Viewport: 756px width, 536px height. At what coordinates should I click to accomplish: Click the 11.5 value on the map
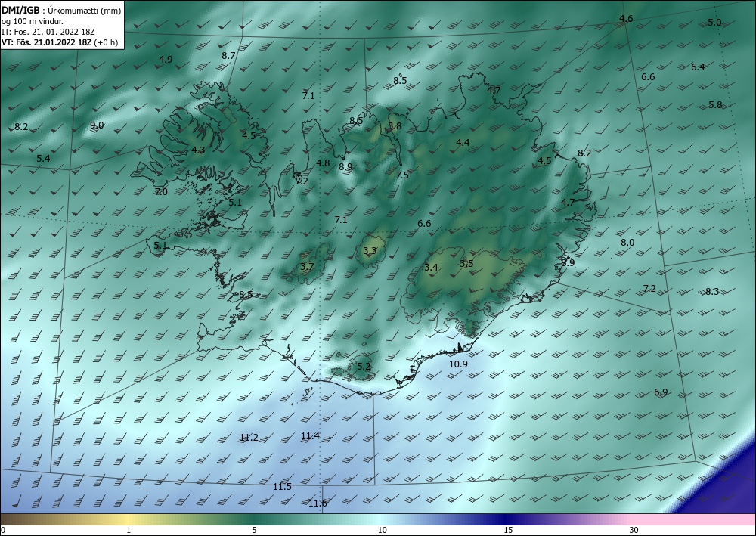(x=282, y=487)
